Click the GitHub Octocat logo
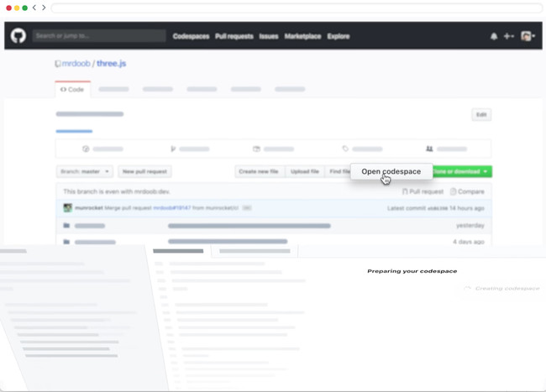 tap(18, 36)
